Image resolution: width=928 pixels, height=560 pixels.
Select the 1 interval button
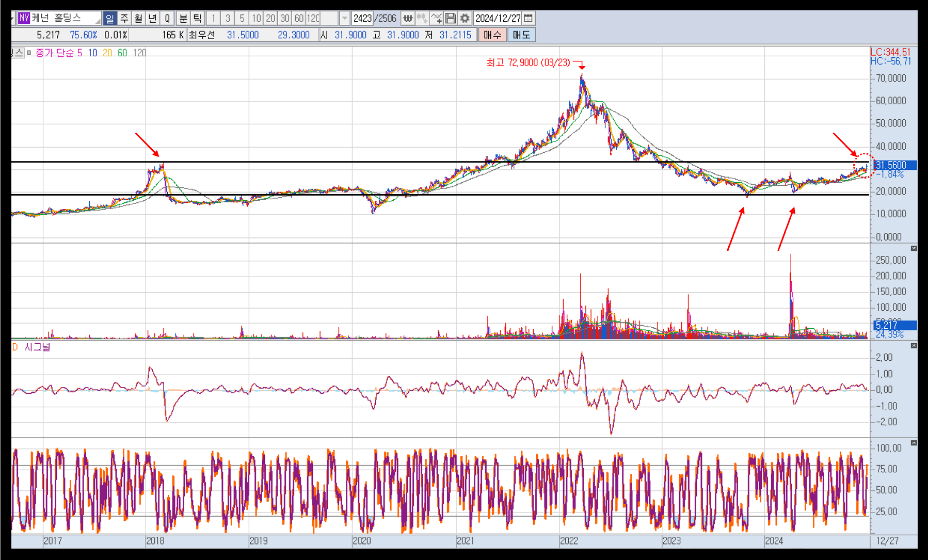click(x=213, y=19)
